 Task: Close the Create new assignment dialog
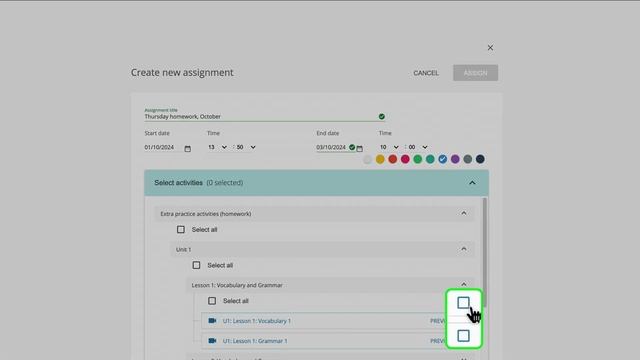490,48
